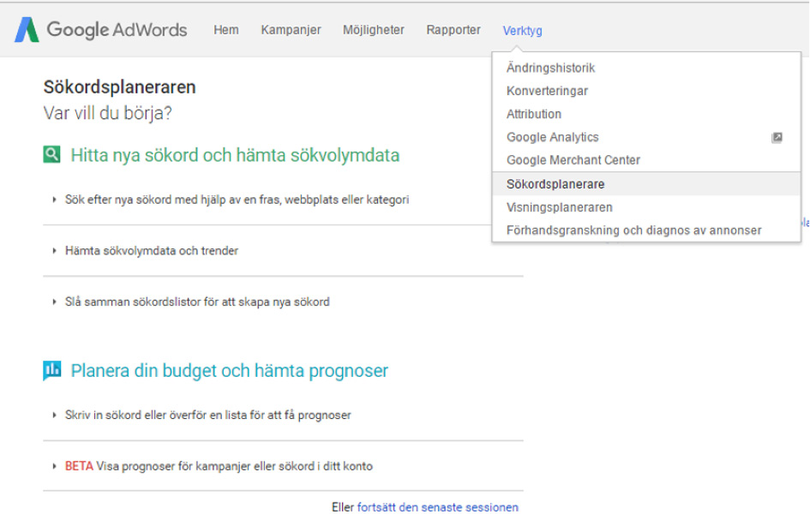The width and height of the screenshot is (810, 532).
Task: Expand BETA 'Visa prognoser' arrow
Action: 54,466
